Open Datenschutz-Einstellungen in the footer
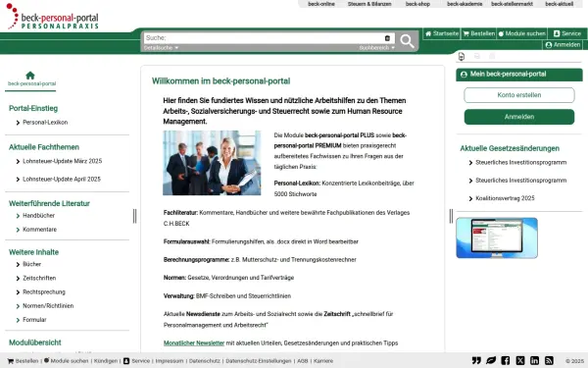This screenshot has height=368, width=588. point(259,361)
